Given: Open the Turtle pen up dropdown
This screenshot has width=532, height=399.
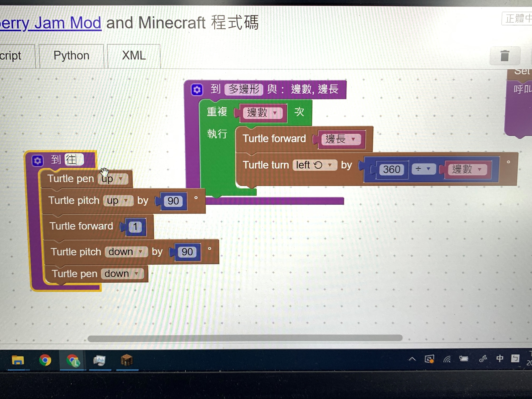Looking at the screenshot, I should 113,179.
